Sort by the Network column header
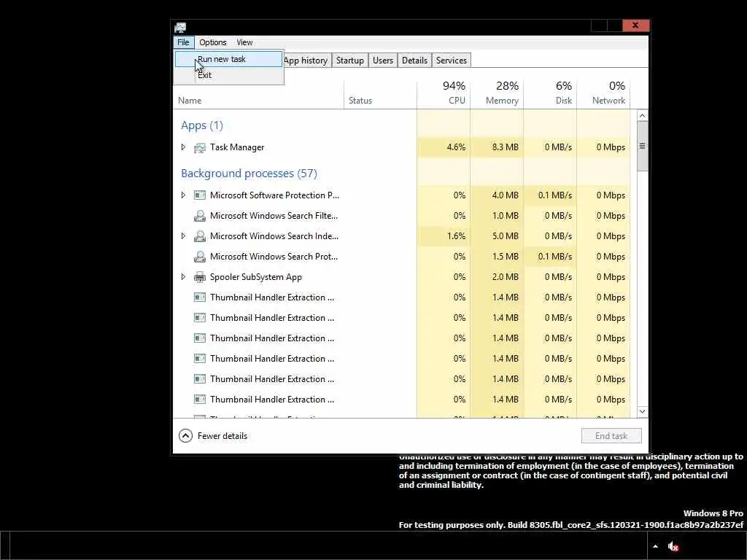The height and width of the screenshot is (560, 747). tap(603, 95)
